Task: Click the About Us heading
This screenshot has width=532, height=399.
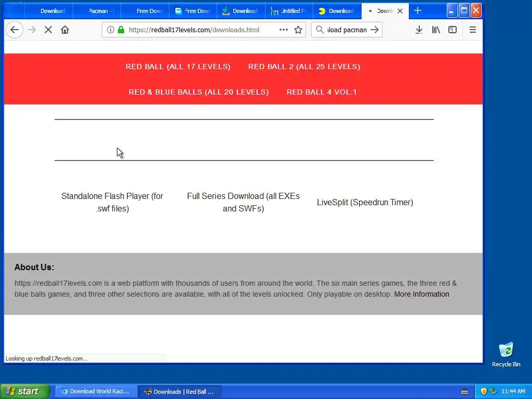Action: click(x=34, y=268)
